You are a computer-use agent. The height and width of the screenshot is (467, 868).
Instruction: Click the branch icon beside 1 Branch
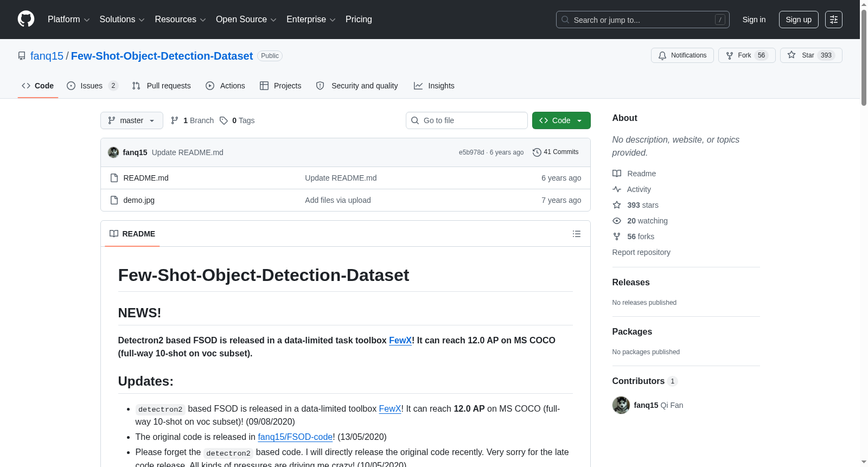pyautogui.click(x=175, y=120)
